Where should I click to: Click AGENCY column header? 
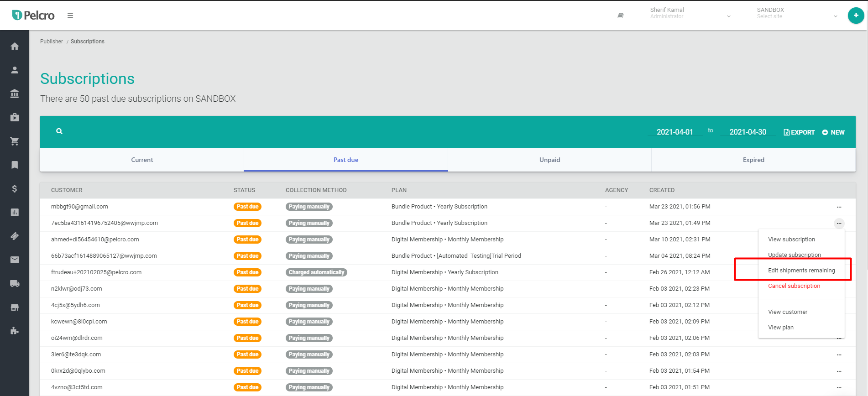617,190
